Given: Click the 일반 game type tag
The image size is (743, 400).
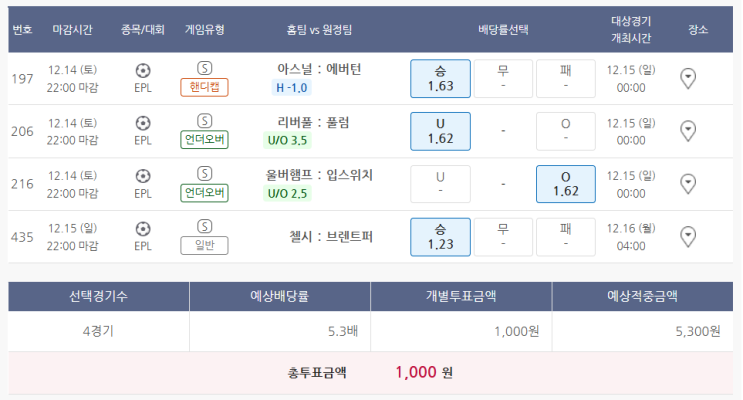Looking at the screenshot, I should (x=204, y=245).
